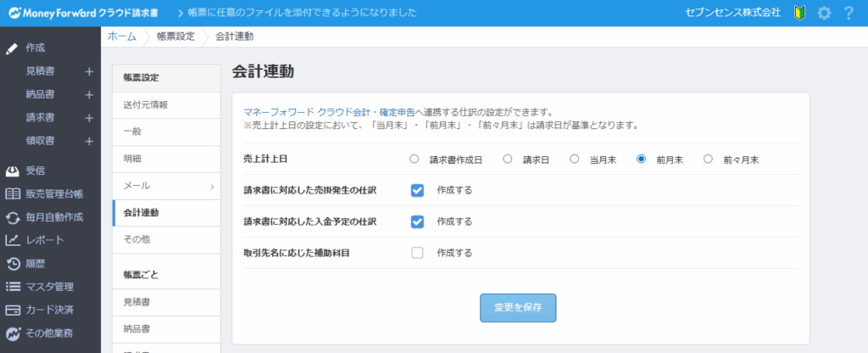
Task: Enable 取引先名に応じた補助科目 checkbox
Action: point(417,252)
